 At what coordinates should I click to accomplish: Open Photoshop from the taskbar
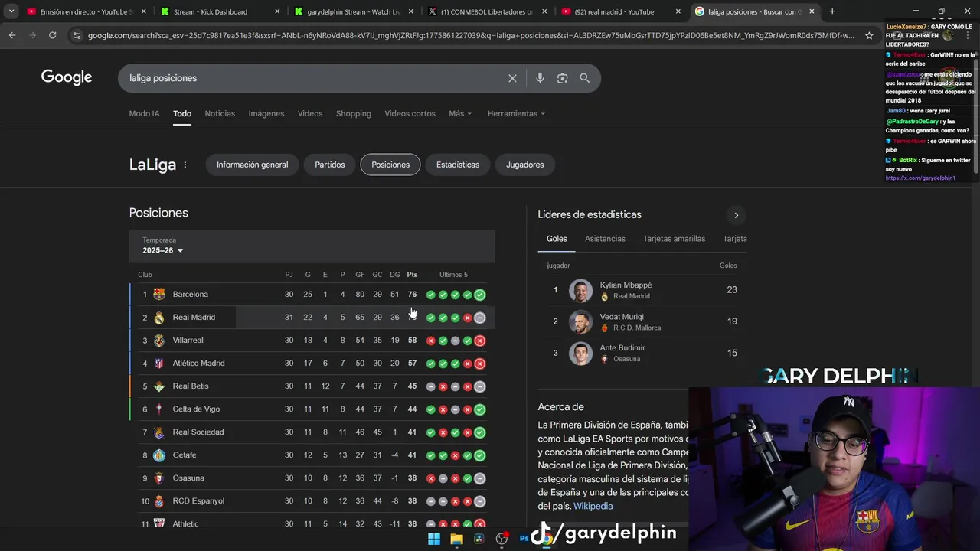[x=524, y=539]
